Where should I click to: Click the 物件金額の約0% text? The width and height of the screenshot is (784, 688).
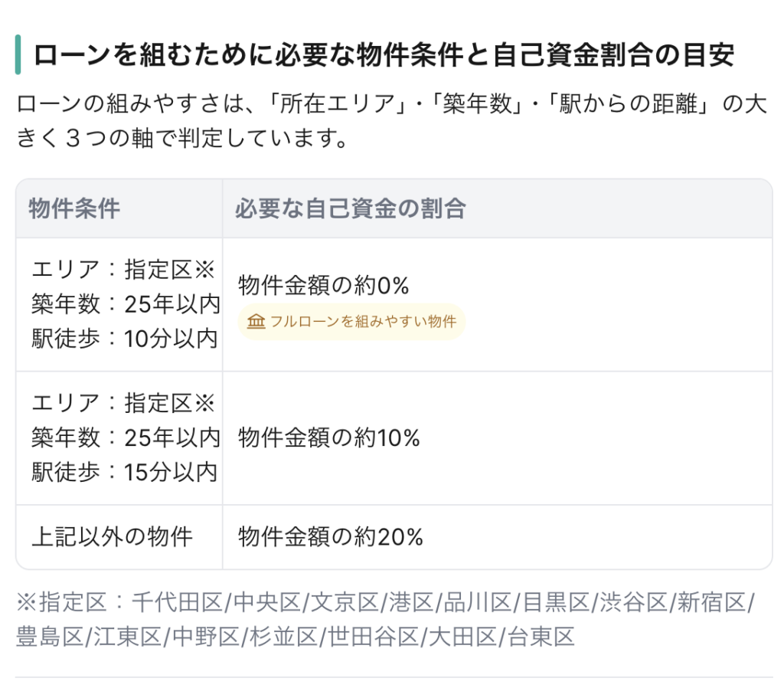(324, 285)
